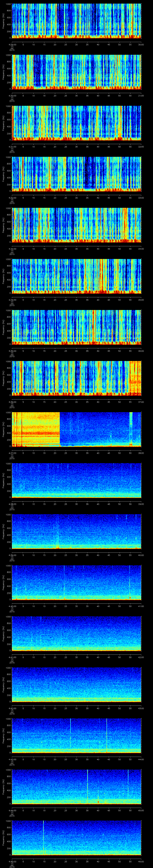Select the vertical line near 44 seconds after 4:43:00
This screenshot has height=868, width=153.
[107, 736]
